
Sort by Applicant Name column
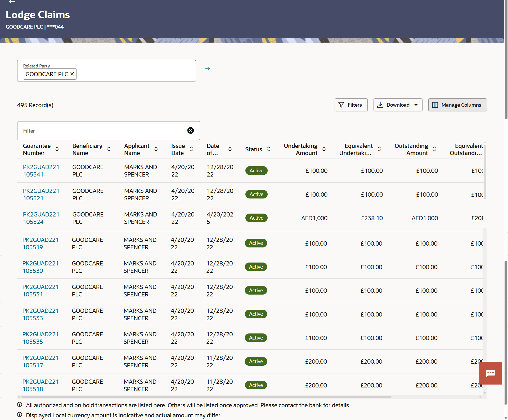point(156,149)
